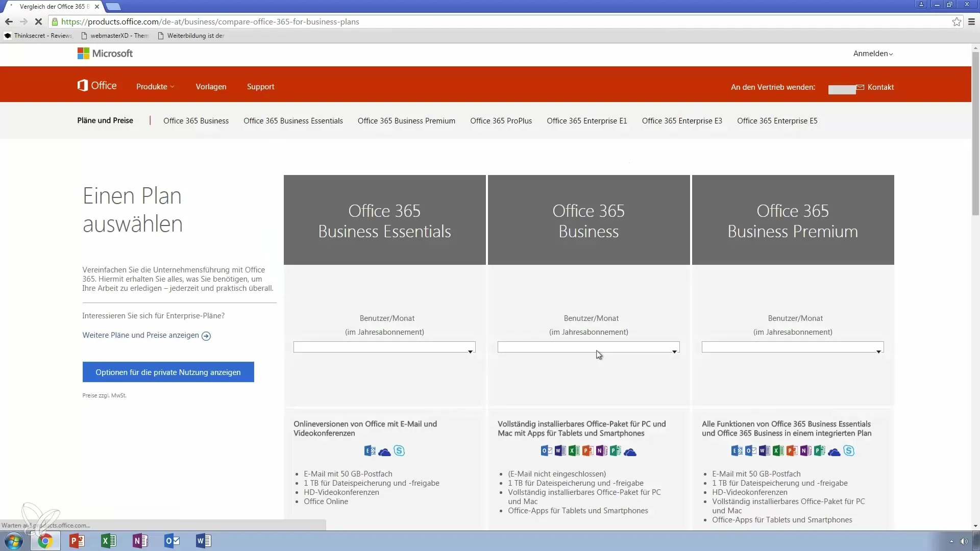Click the Word icon in the Office 365 Business column
Screen dimensions: 980x551
(560, 451)
